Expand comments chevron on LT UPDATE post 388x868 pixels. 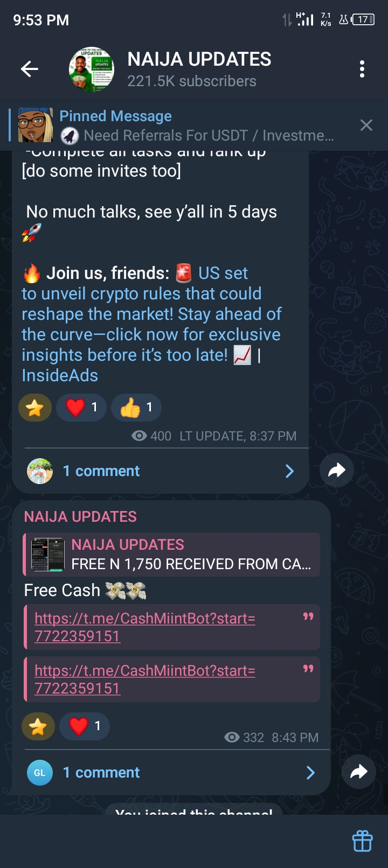coord(289,471)
